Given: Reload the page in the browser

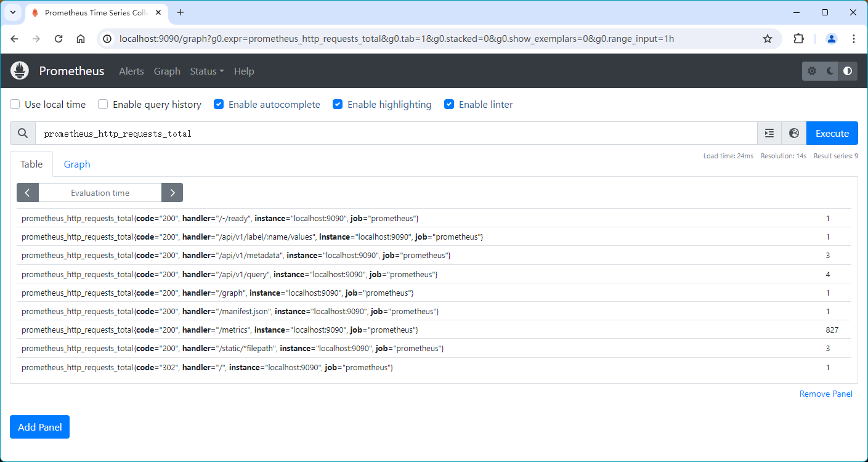Looking at the screenshot, I should 59,39.
